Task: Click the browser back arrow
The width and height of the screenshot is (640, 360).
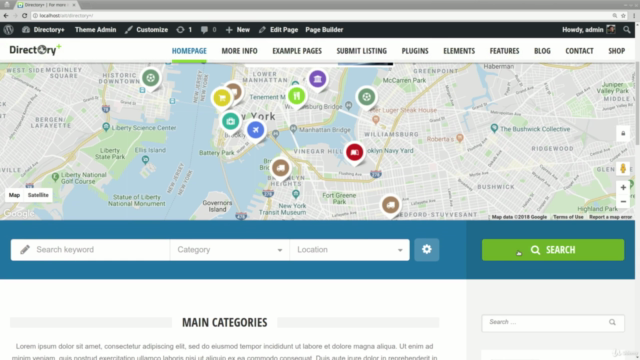Action: [6, 16]
